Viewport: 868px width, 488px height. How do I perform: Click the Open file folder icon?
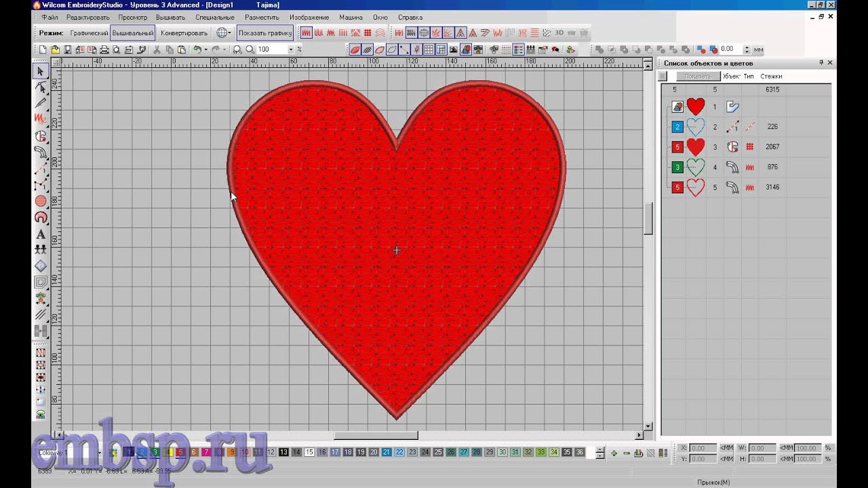coord(55,49)
